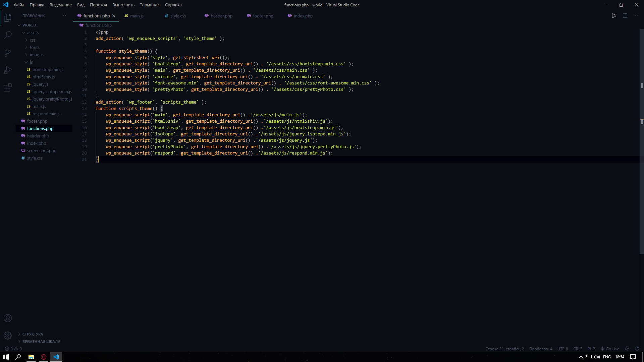Open the Переход menu

(x=99, y=5)
